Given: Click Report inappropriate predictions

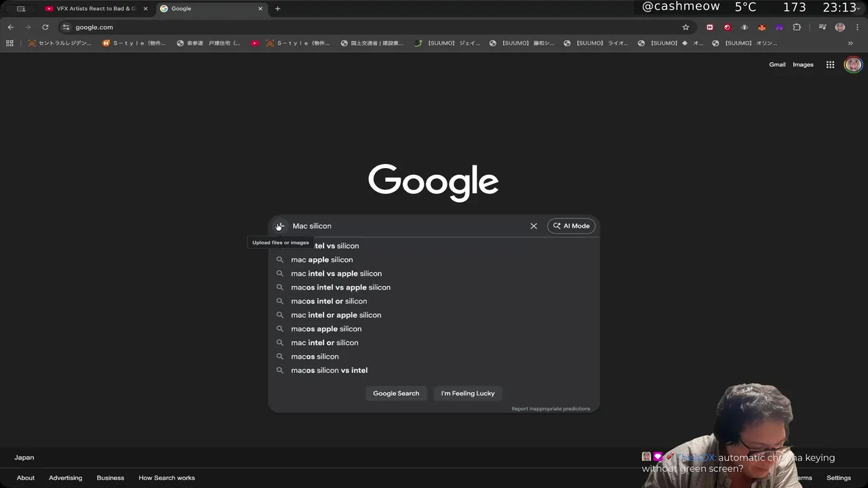Looking at the screenshot, I should 551,409.
